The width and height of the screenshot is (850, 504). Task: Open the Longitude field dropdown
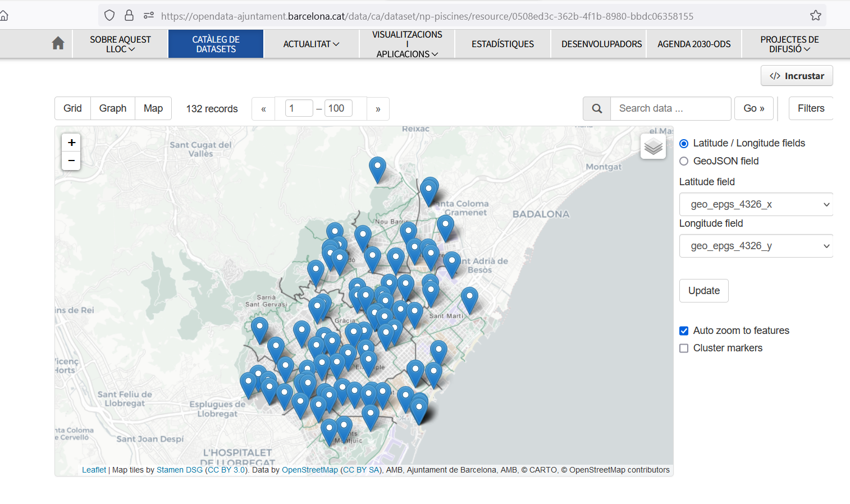point(756,246)
